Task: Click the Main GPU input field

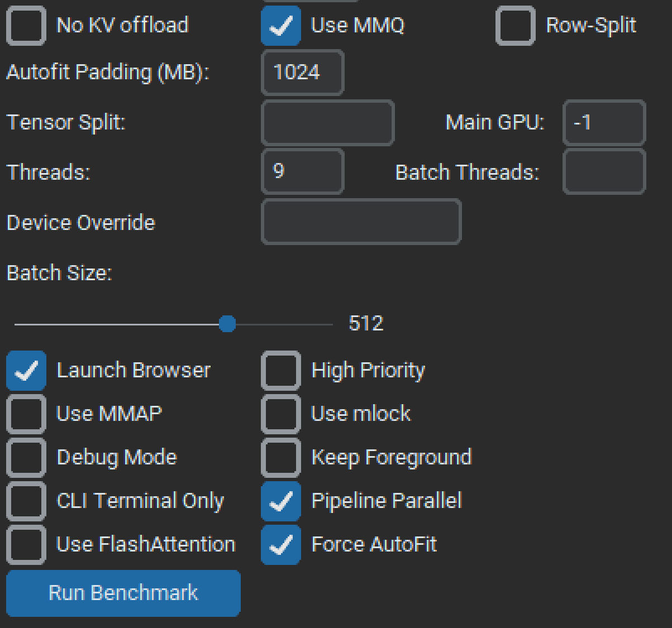Action: pyautogui.click(x=604, y=123)
